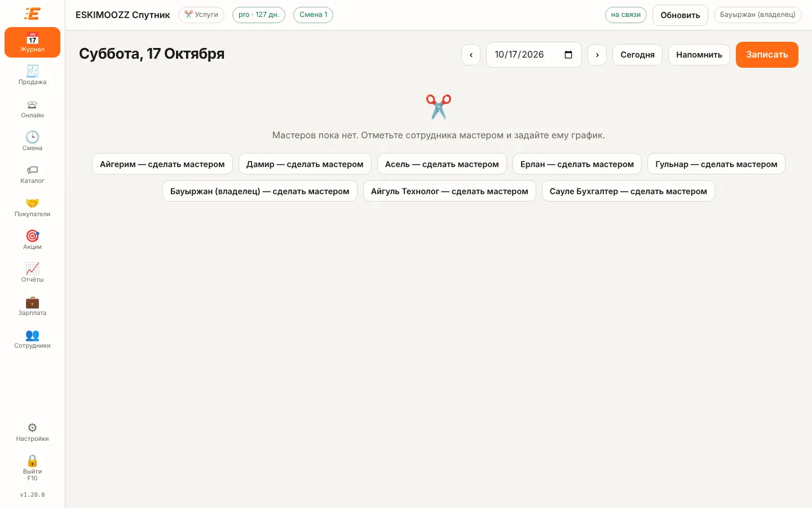The height and width of the screenshot is (508, 812).
Task: Click the v1.20.0 version text
Action: pyautogui.click(x=32, y=495)
